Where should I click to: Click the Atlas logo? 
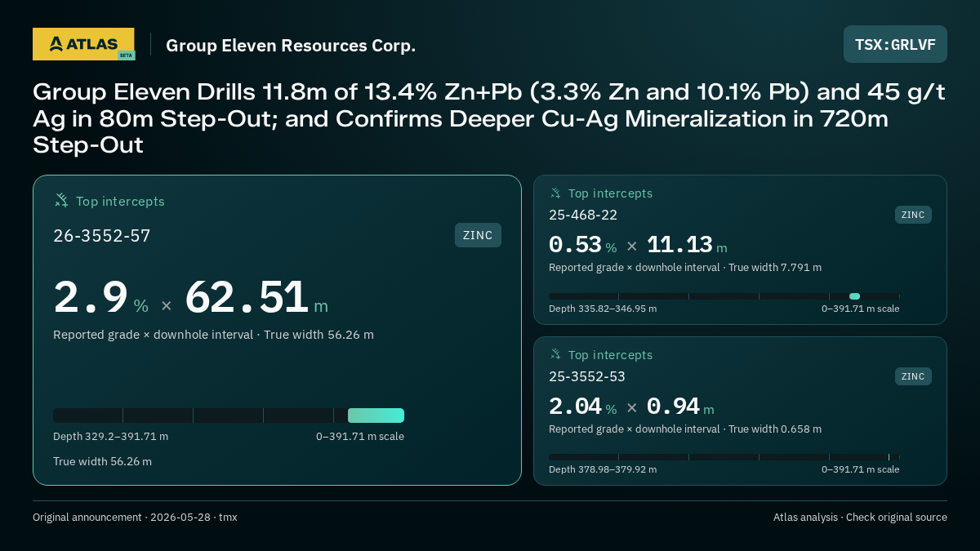[x=84, y=44]
